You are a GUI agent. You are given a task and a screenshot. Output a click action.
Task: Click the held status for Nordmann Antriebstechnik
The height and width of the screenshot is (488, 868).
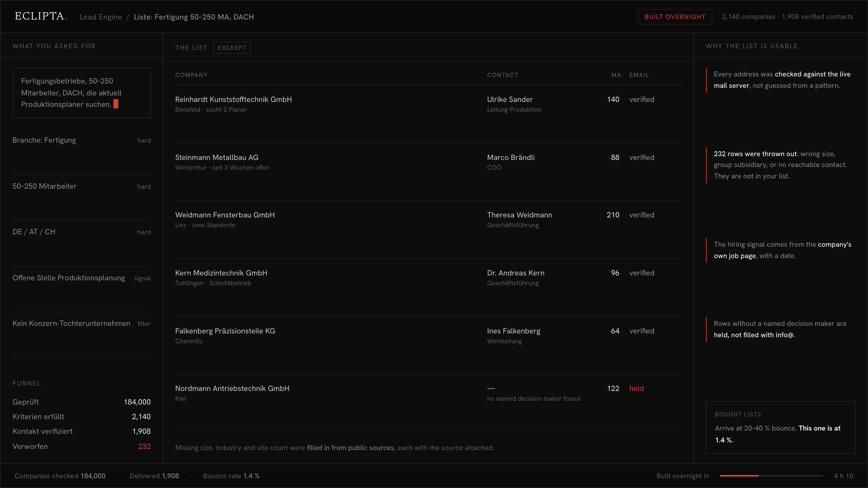click(x=636, y=388)
